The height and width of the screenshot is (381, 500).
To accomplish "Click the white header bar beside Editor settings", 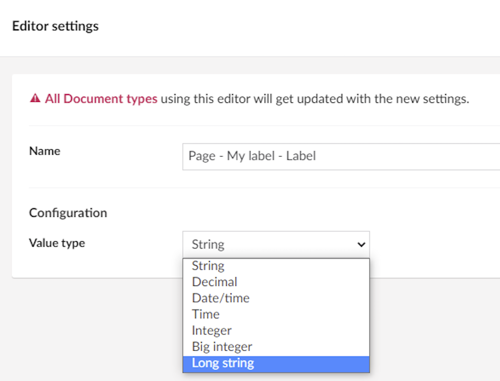I will click(x=300, y=28).
